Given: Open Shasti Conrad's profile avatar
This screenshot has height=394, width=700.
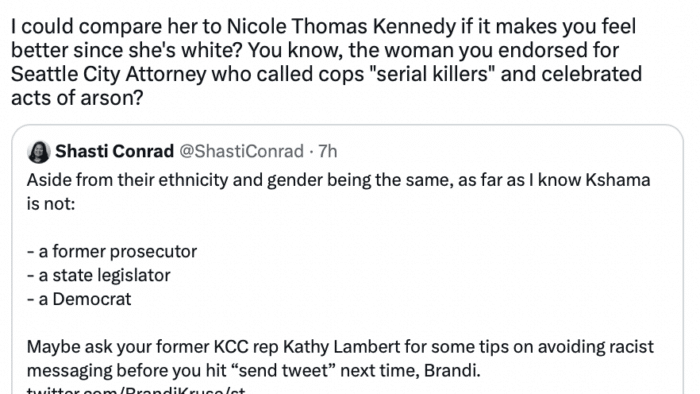Looking at the screenshot, I should click(x=39, y=152).
